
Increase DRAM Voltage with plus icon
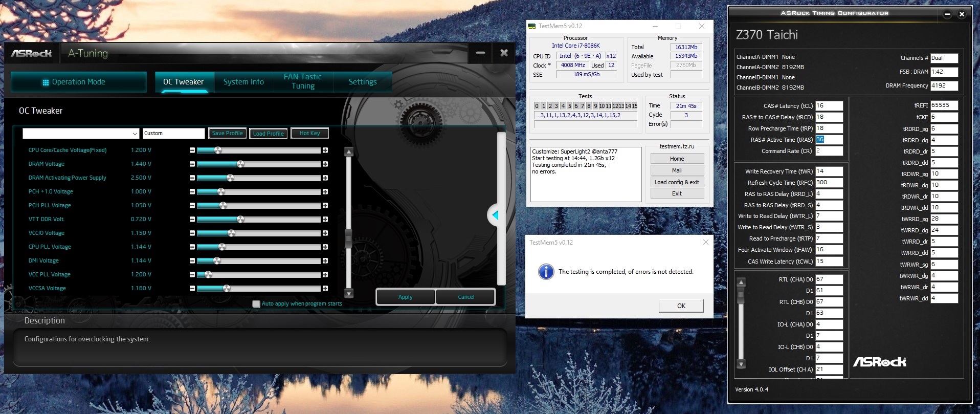[x=325, y=164]
